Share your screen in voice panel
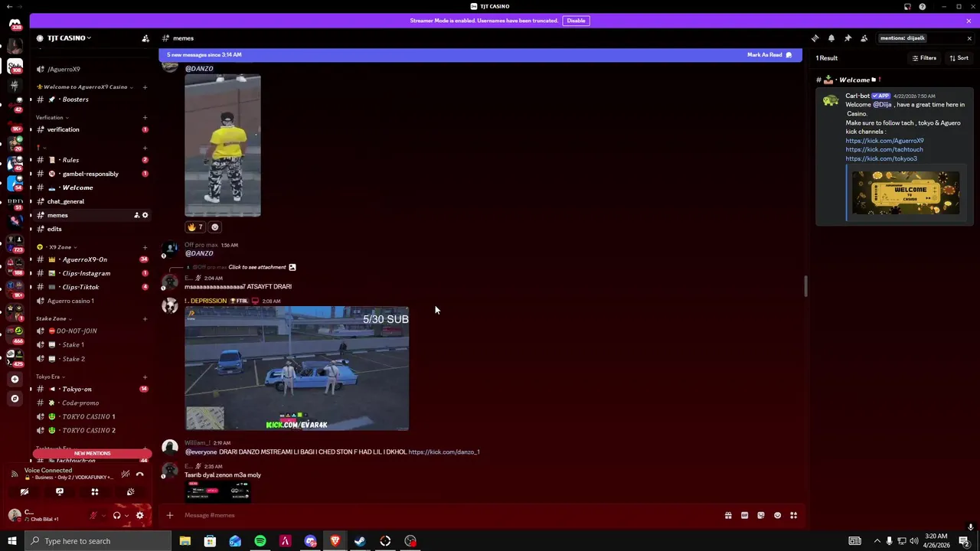The height and width of the screenshot is (551, 980). (x=60, y=492)
